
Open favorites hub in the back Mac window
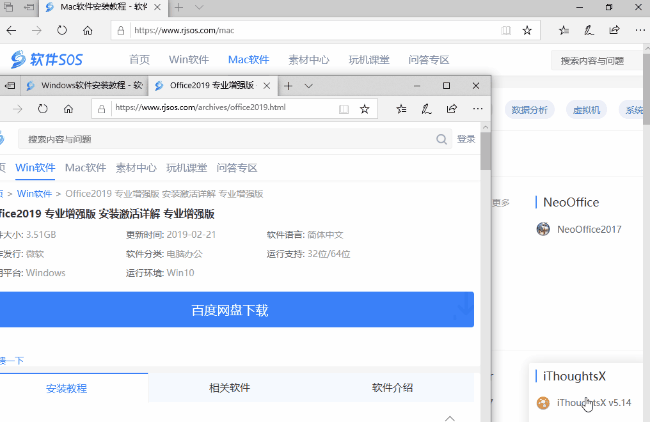pyautogui.click(x=563, y=30)
